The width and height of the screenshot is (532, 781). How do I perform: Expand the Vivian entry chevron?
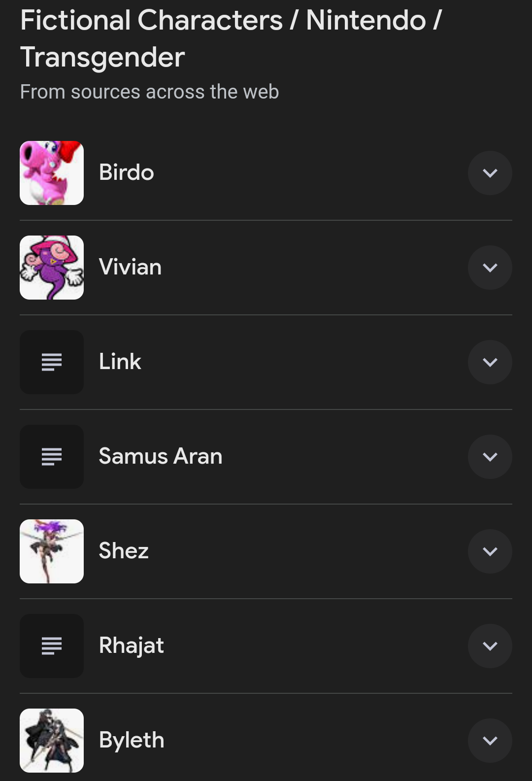click(x=490, y=268)
